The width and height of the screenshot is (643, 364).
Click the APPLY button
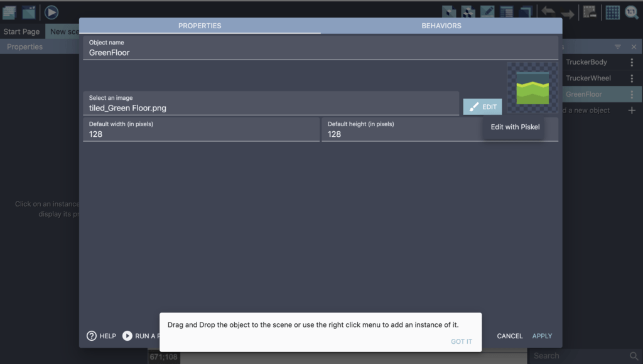tap(542, 336)
